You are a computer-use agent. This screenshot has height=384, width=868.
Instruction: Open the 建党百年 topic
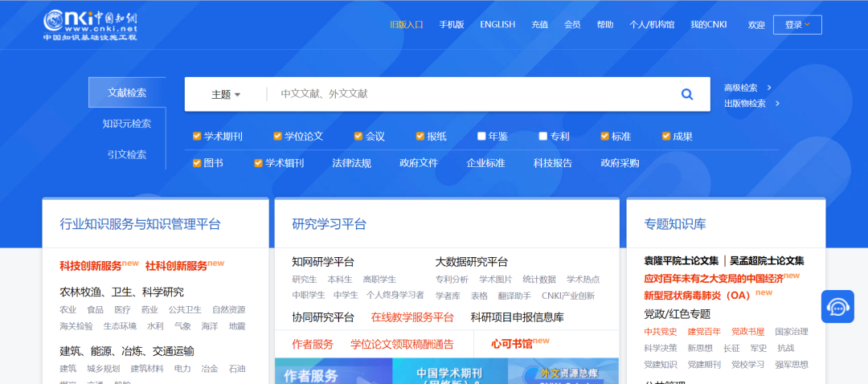pyautogui.click(x=704, y=332)
